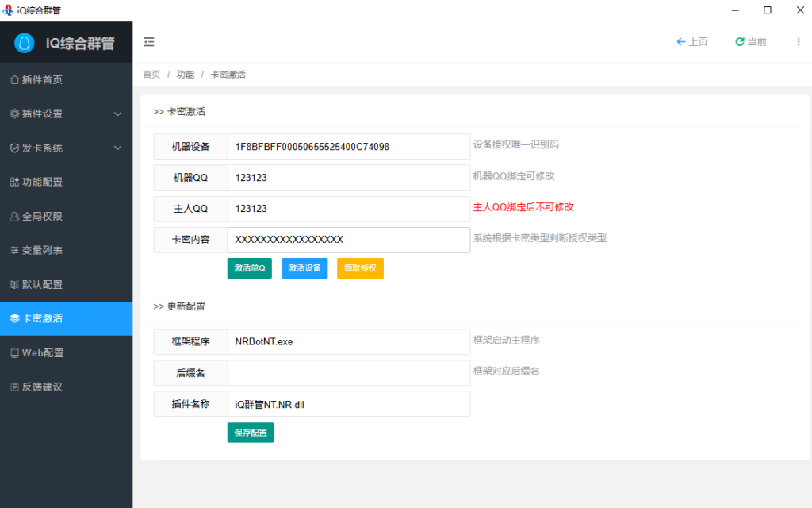Click the sliders icon beside 变量列表

tap(14, 250)
